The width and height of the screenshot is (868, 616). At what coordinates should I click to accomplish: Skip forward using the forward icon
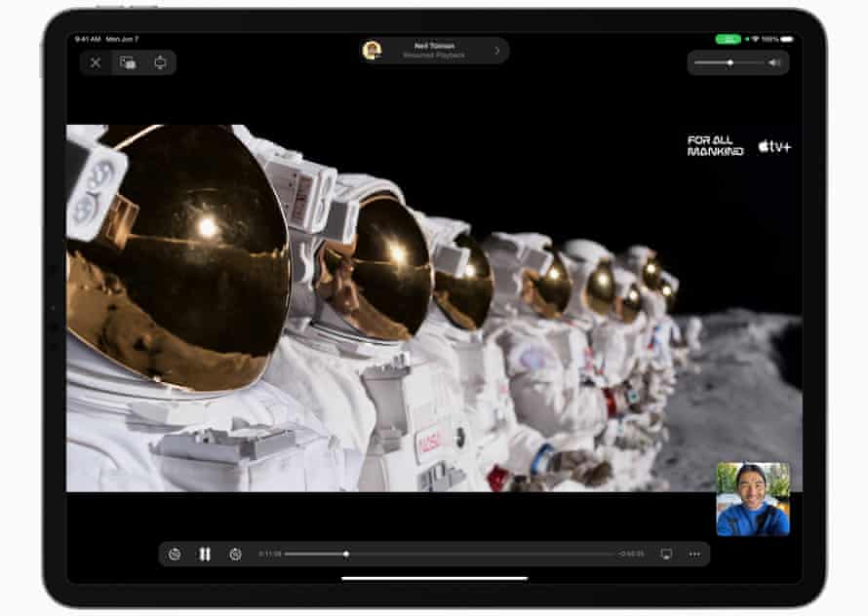[x=235, y=554]
